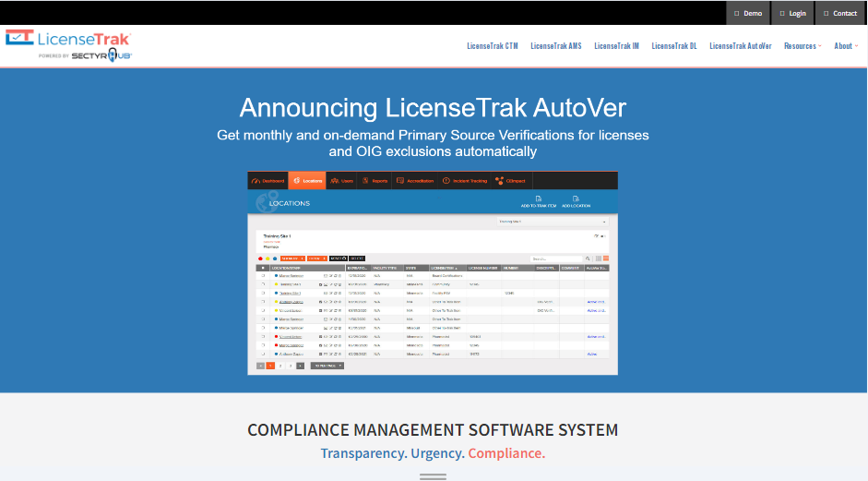Select Reports tab in app screenshot
The width and height of the screenshot is (868, 481).
click(375, 181)
